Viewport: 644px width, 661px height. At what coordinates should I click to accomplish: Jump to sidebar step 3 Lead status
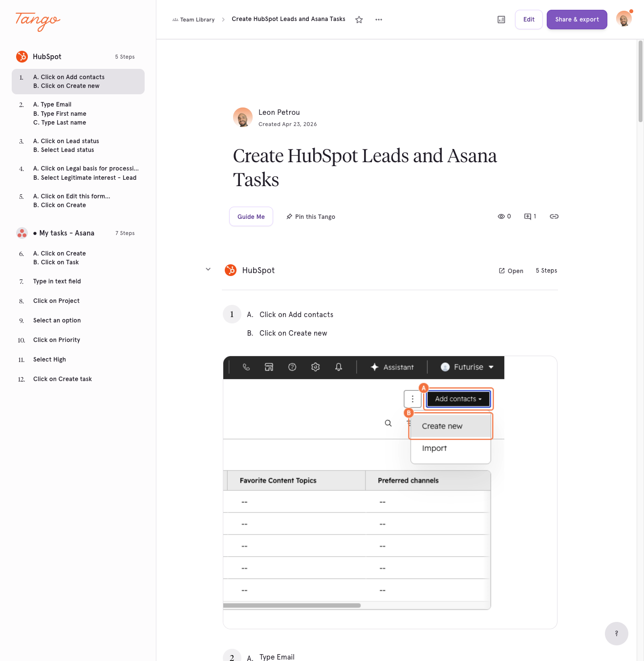click(78, 146)
